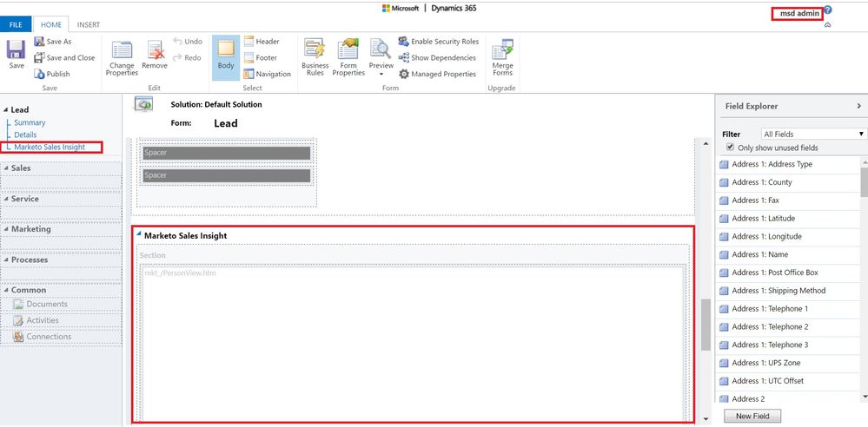This screenshot has width=868, height=427.
Task: Publish the form customizations
Action: pyautogui.click(x=52, y=74)
